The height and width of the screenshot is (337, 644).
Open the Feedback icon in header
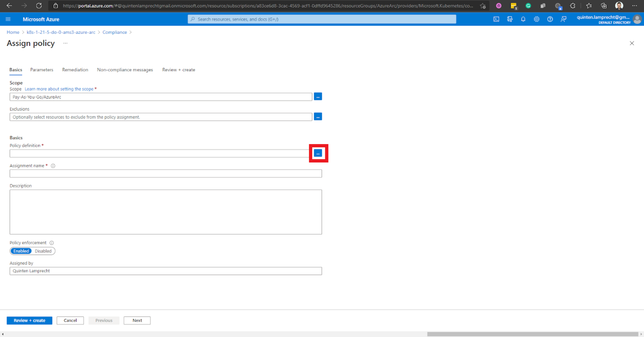tap(563, 19)
